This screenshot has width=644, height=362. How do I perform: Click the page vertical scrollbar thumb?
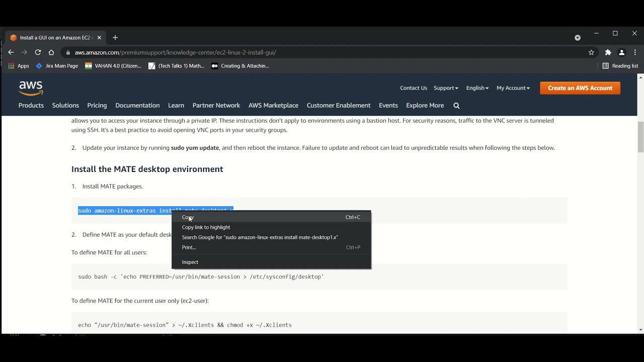click(640, 137)
